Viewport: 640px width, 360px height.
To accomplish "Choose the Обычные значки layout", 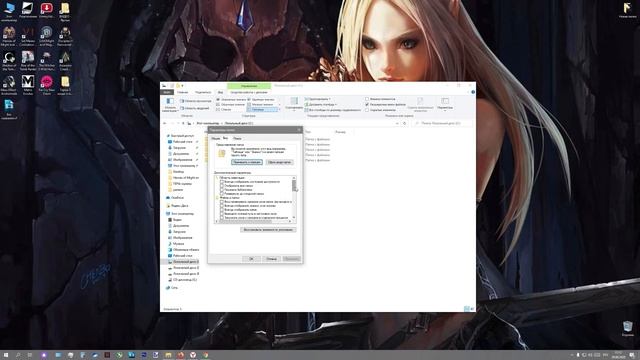I will 231,104.
